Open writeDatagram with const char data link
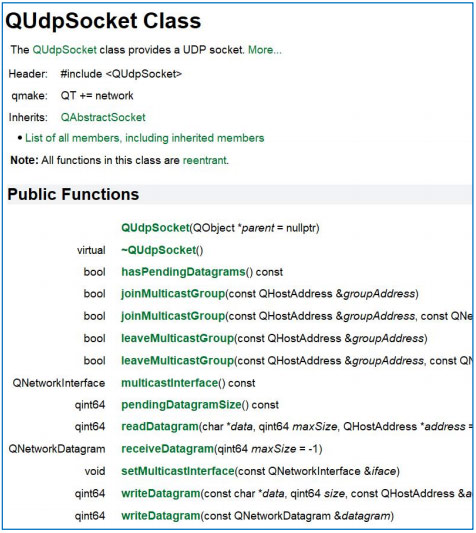The width and height of the screenshot is (476, 533). [161, 494]
